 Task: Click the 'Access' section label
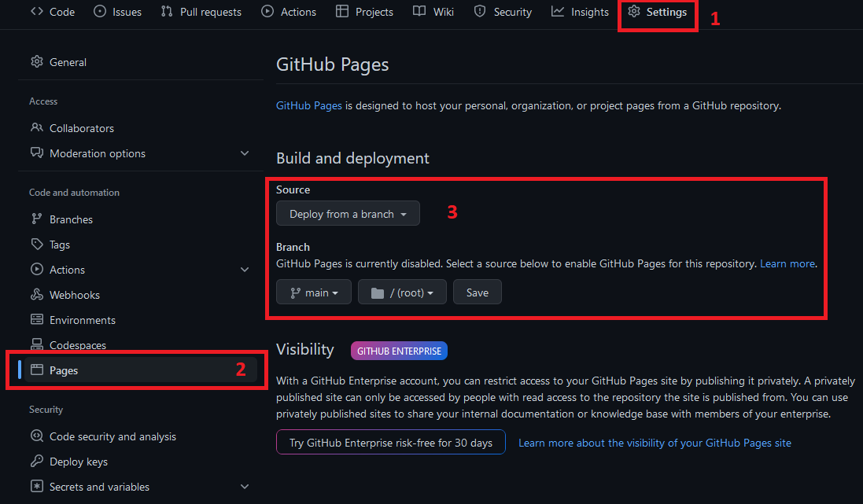43,101
